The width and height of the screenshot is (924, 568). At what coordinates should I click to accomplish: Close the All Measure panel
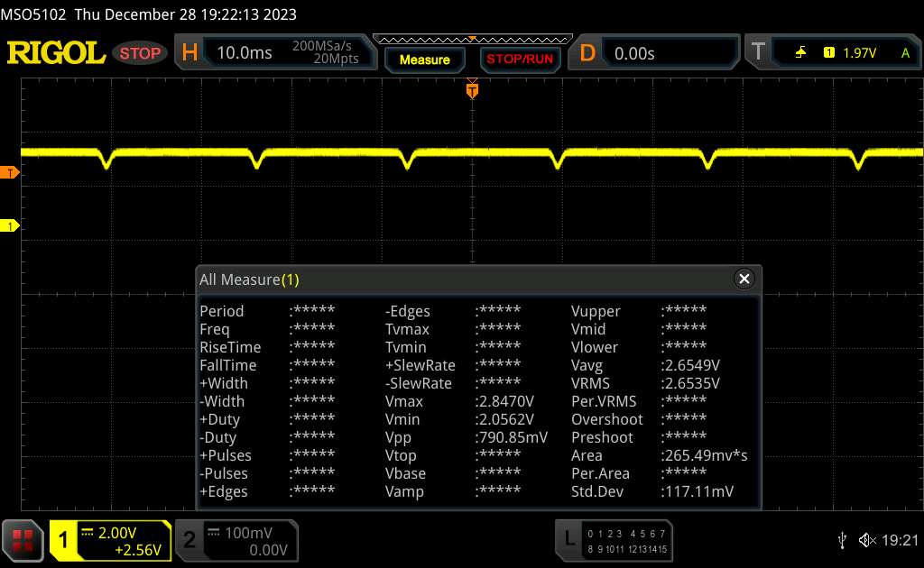pos(744,279)
